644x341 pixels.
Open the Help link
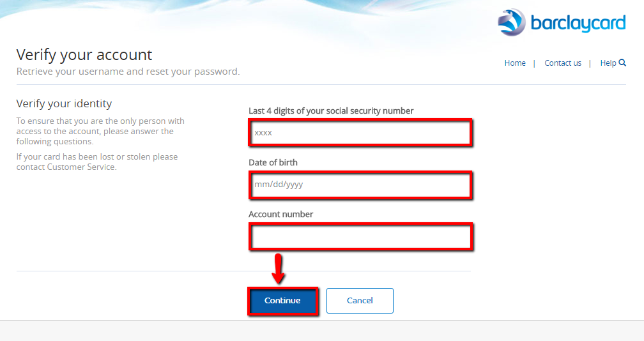coord(608,63)
